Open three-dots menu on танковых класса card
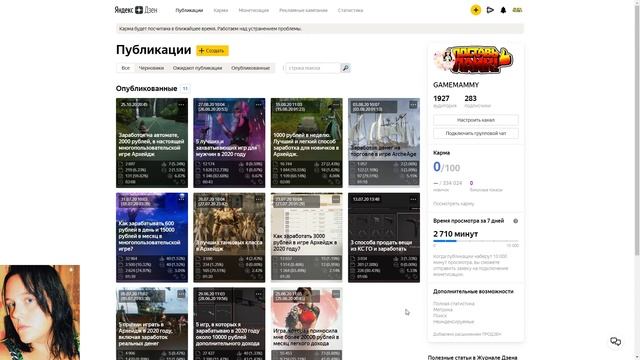640x360 pixels. pyautogui.click(x=259, y=199)
